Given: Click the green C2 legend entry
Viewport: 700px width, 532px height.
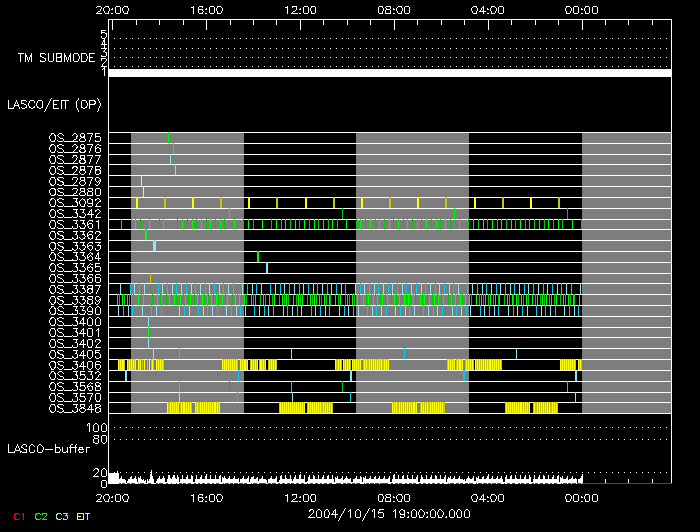Looking at the screenshot, I should pos(41,517).
